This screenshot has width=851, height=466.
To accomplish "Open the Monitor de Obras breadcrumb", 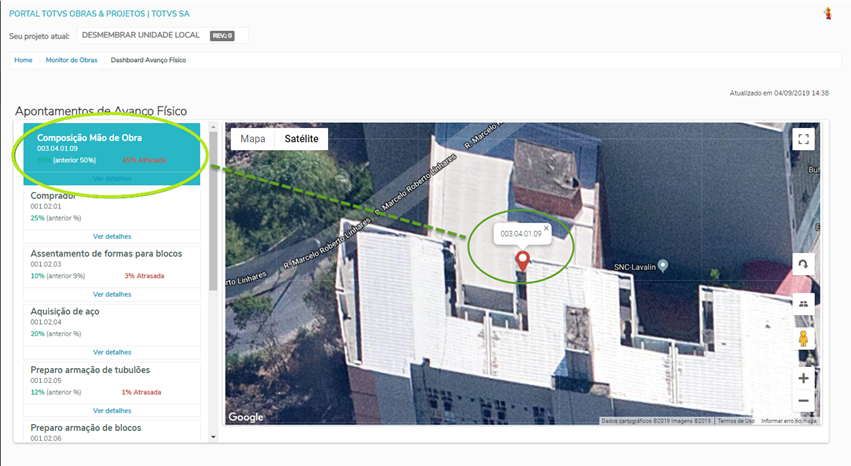I will (x=71, y=60).
